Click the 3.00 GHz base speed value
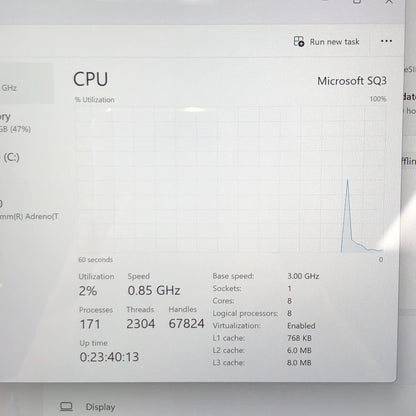Screen dimensions: 416x416 303,276
